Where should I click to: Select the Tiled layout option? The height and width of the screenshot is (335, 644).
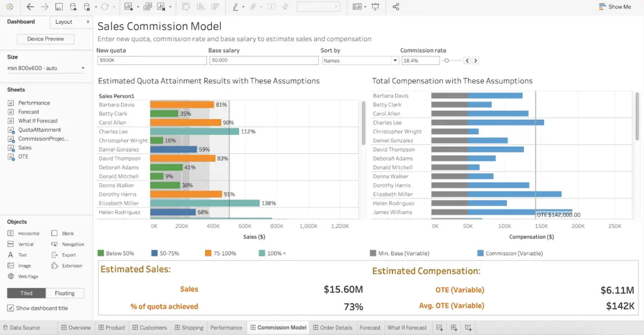[26, 293]
